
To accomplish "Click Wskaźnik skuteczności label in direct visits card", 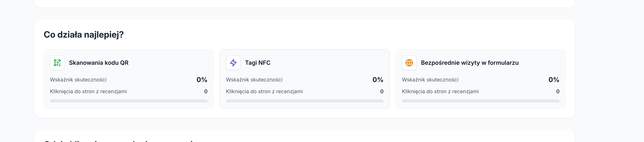I will coord(430,80).
